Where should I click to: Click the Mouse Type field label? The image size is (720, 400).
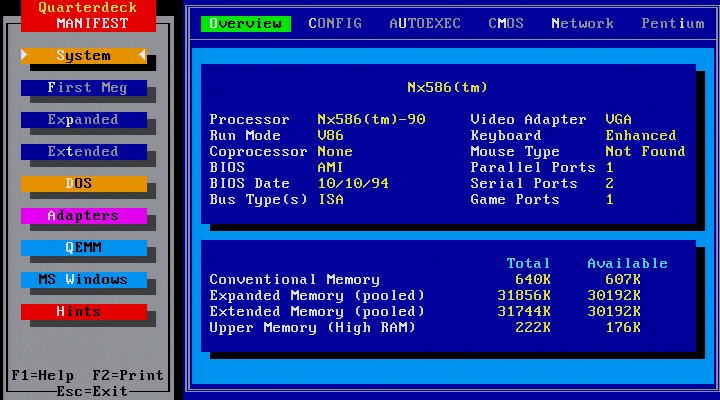(x=515, y=152)
